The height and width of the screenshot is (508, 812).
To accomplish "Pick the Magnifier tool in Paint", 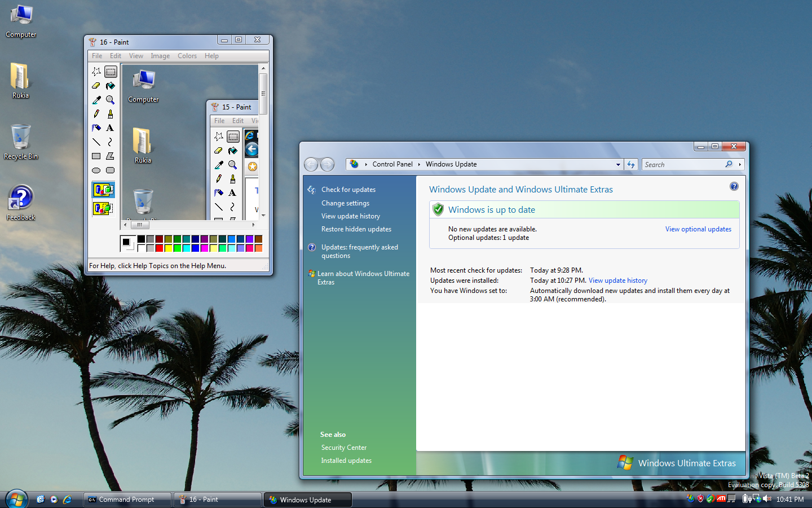I will click(111, 100).
